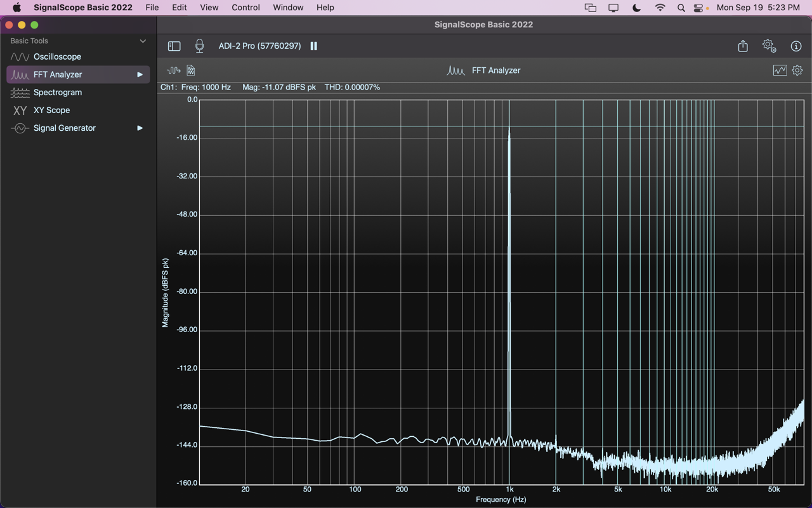Click the data capture icon next to waveform icon
The width and height of the screenshot is (812, 508).
pyautogui.click(x=191, y=70)
